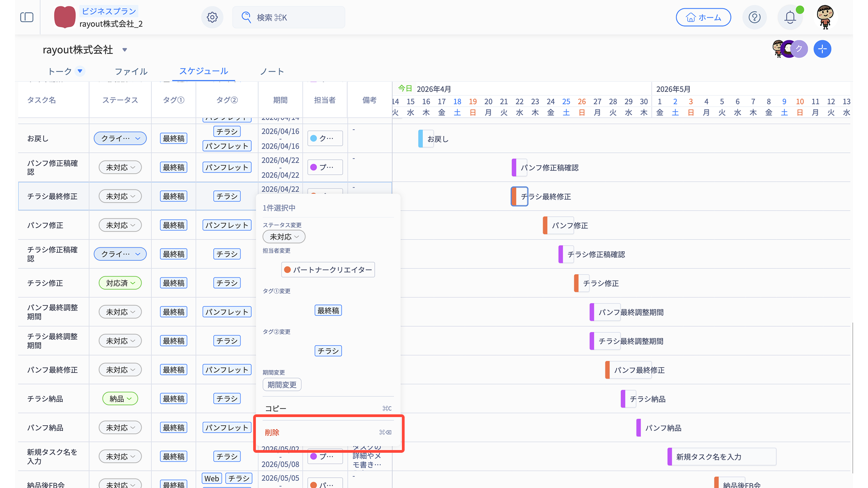Screen dimensions: 868x488
Task: Toggle the left sidebar panel icon
Action: pos(27,17)
